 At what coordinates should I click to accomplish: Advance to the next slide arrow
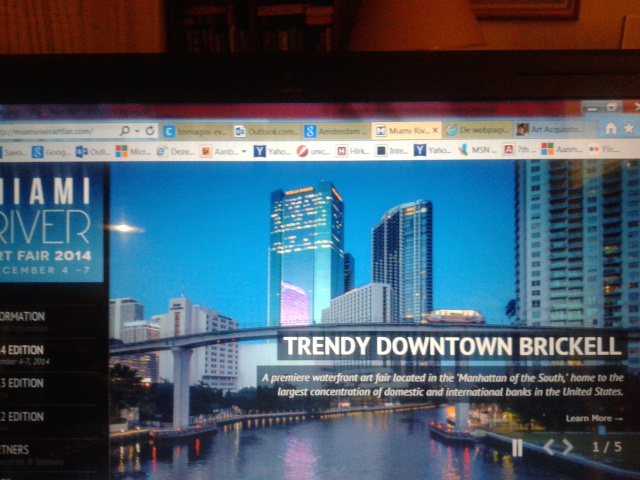click(567, 447)
